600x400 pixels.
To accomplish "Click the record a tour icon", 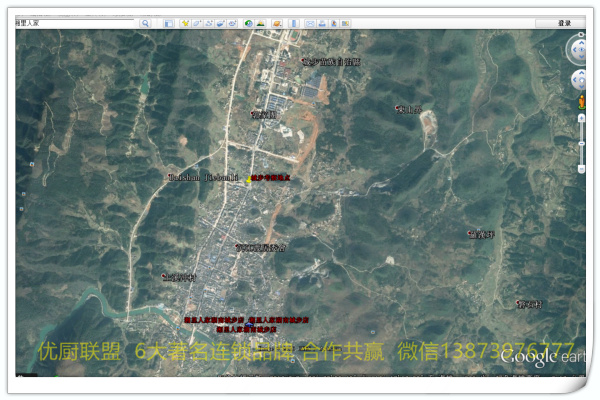I will click(233, 23).
